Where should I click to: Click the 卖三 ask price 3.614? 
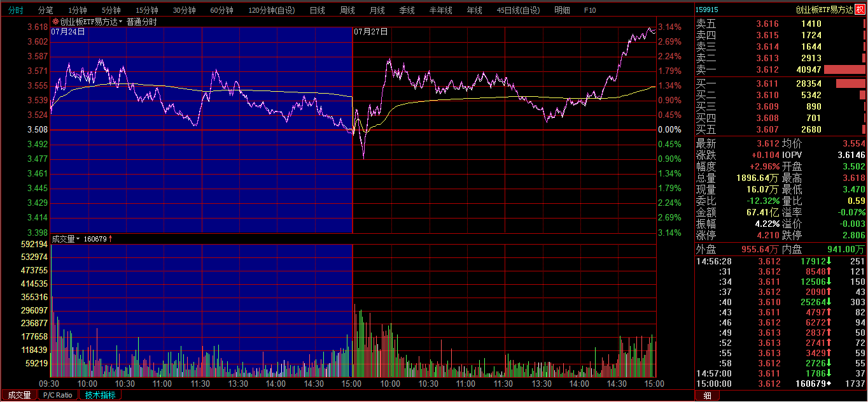[767, 47]
